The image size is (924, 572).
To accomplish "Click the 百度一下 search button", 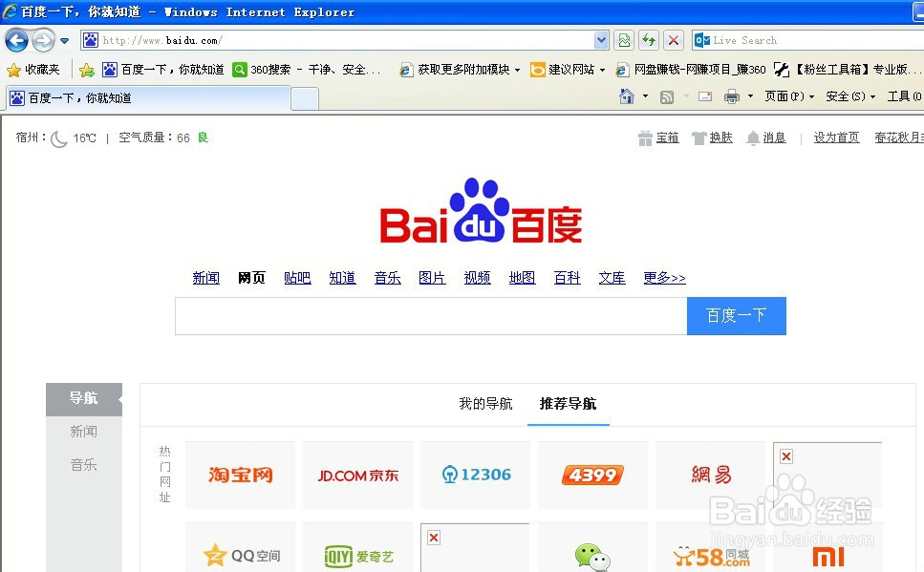I will point(736,315).
